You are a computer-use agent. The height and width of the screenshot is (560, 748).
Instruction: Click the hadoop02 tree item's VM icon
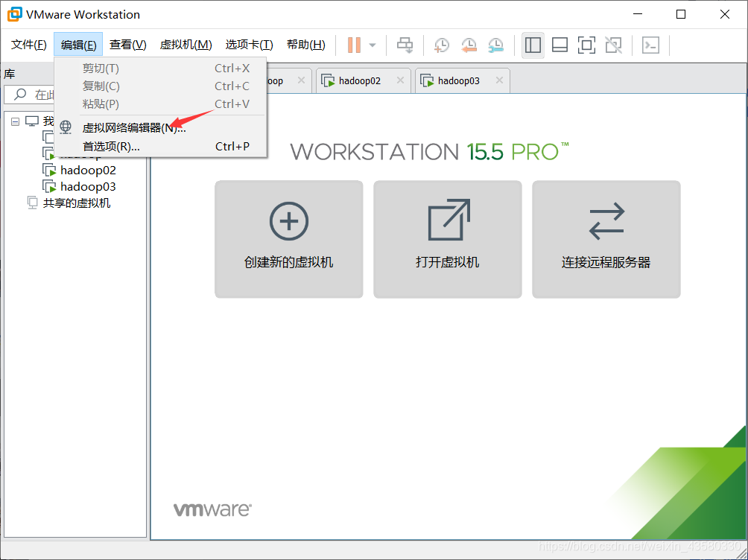pyautogui.click(x=50, y=171)
